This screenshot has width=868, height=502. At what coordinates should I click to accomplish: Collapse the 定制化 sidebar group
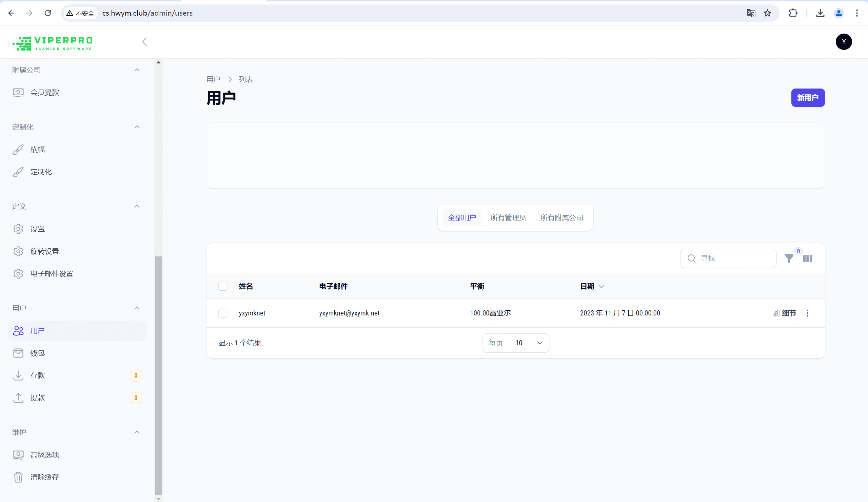pyautogui.click(x=137, y=127)
